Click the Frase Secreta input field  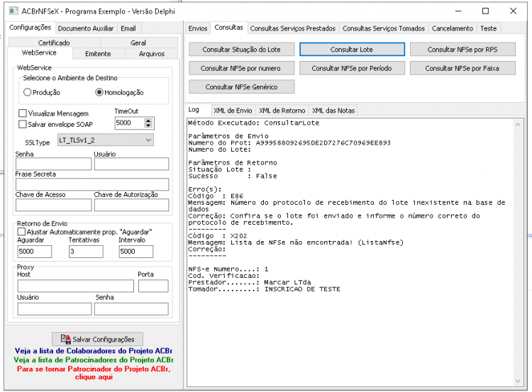pos(92,184)
